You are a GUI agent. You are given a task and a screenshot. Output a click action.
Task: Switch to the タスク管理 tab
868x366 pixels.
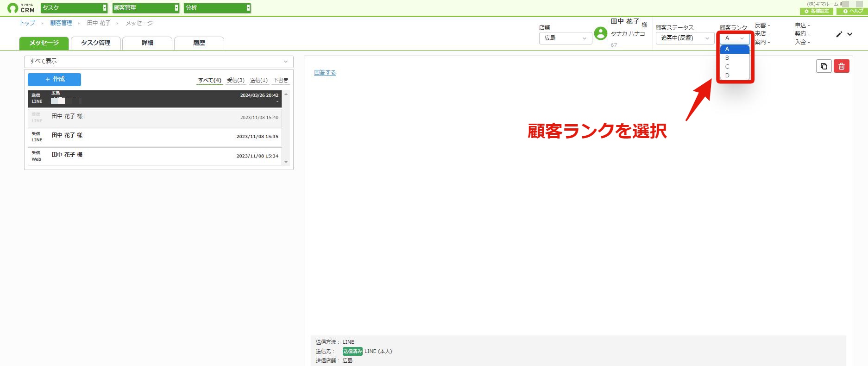96,43
